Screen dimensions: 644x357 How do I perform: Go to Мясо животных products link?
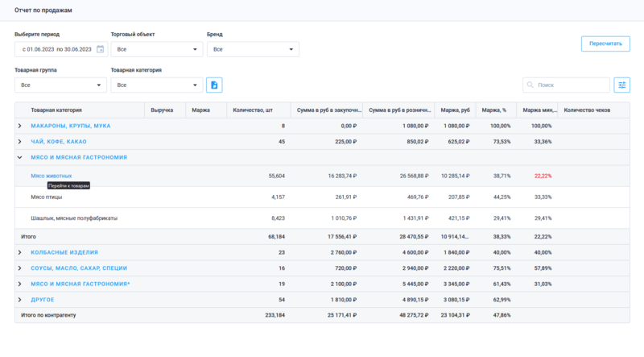[52, 176]
